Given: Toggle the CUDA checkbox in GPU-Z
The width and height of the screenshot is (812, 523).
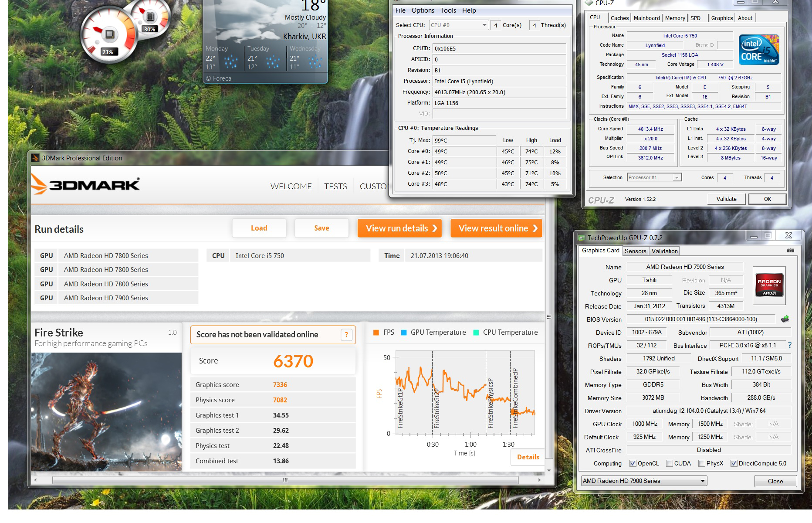Looking at the screenshot, I should pos(670,463).
